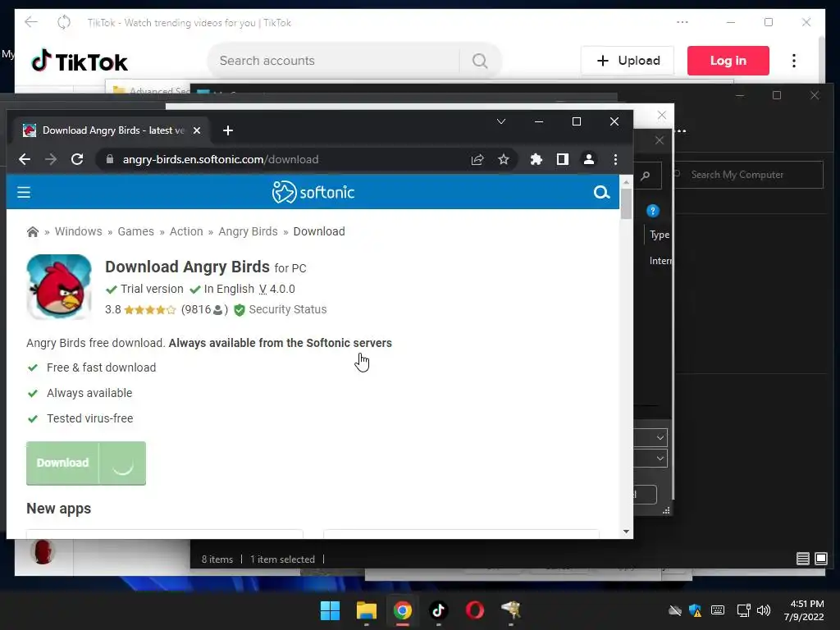Click the Softonic page scrollbar thumb

pos(626,204)
